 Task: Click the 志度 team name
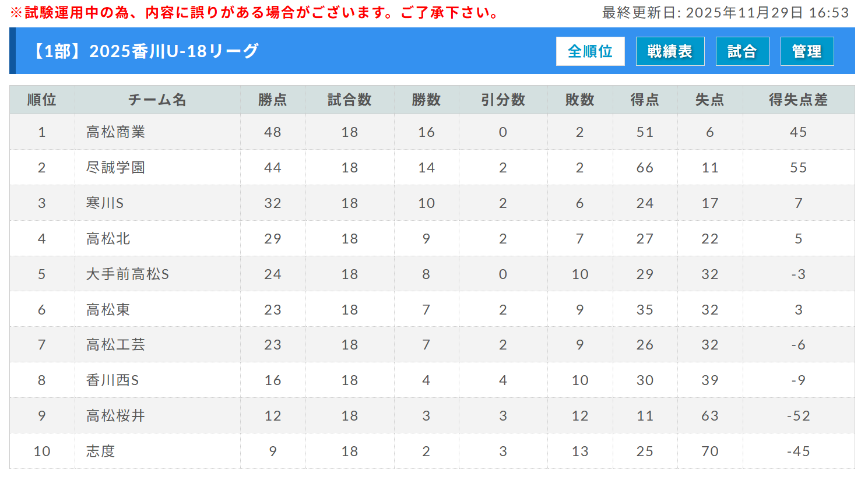[x=100, y=451]
